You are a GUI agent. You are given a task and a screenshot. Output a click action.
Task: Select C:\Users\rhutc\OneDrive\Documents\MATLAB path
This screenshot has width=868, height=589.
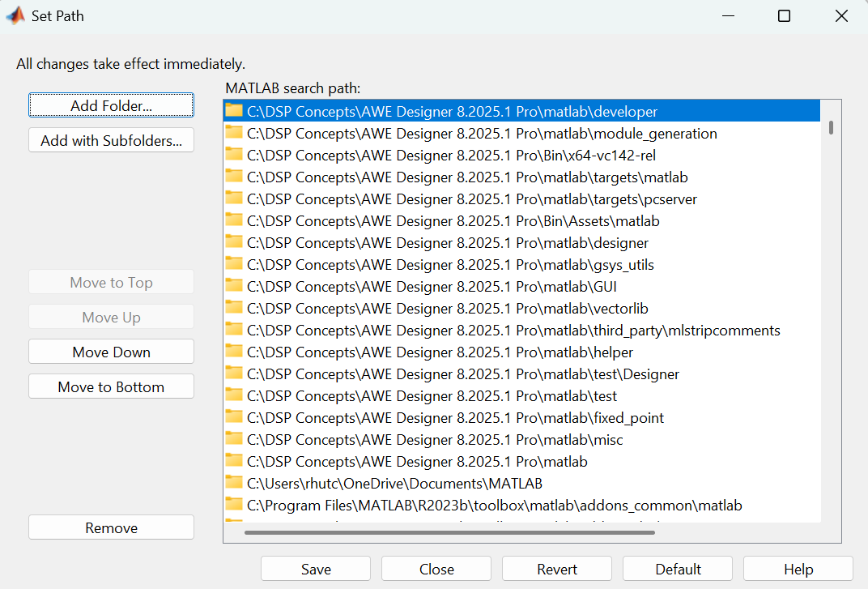point(521,483)
